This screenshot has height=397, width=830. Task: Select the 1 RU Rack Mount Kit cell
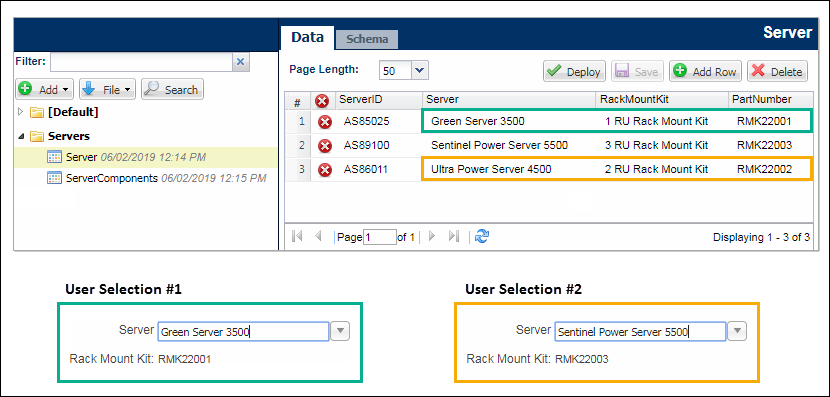tap(662, 121)
